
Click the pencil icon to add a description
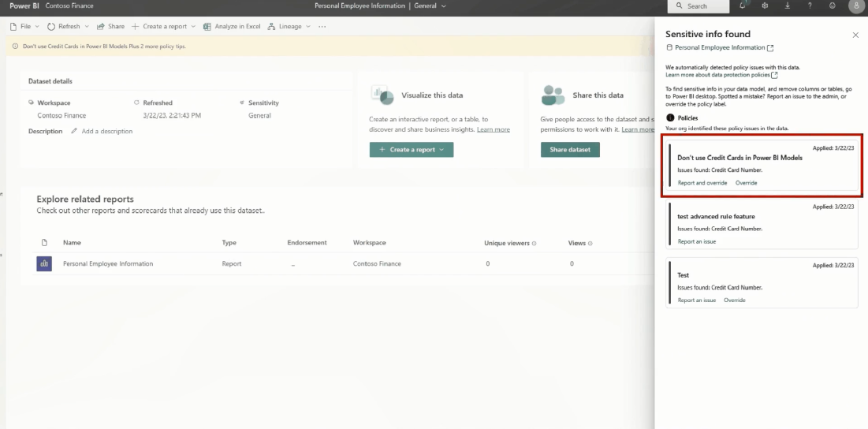coord(74,131)
